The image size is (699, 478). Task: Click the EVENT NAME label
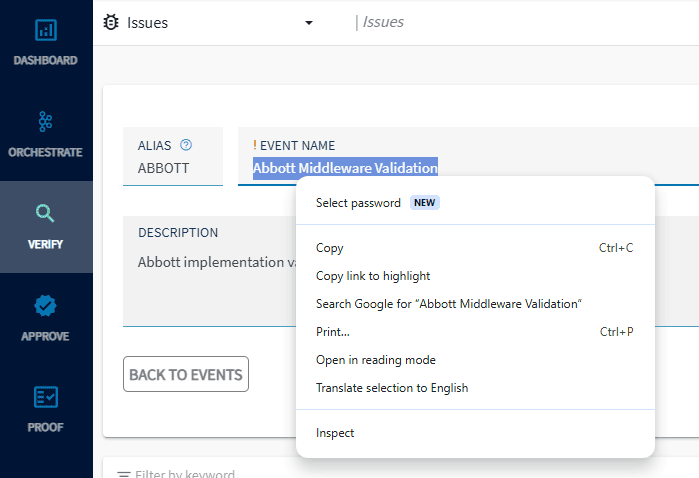pos(297,146)
